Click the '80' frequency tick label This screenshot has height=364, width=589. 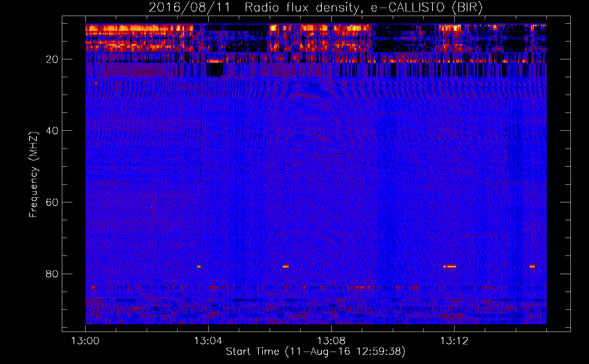(x=52, y=274)
